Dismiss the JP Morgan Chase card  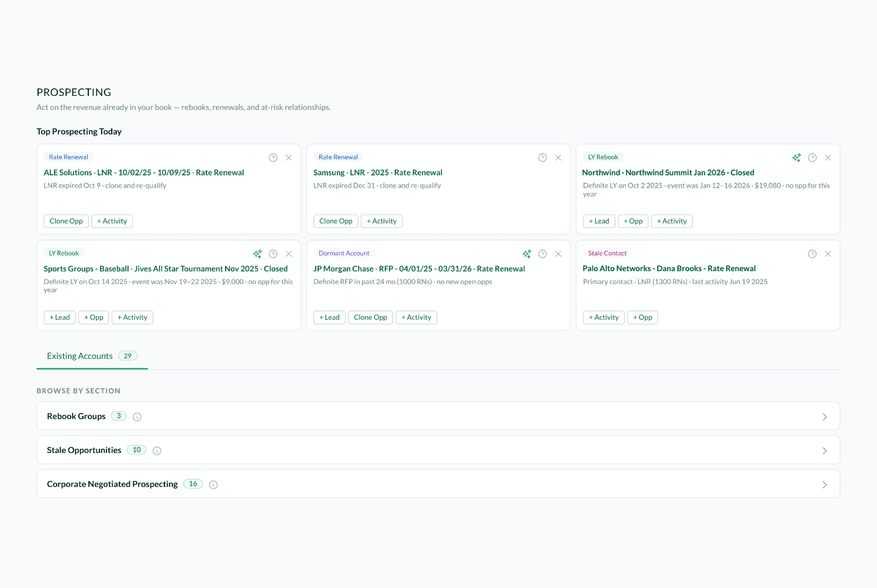click(x=558, y=254)
